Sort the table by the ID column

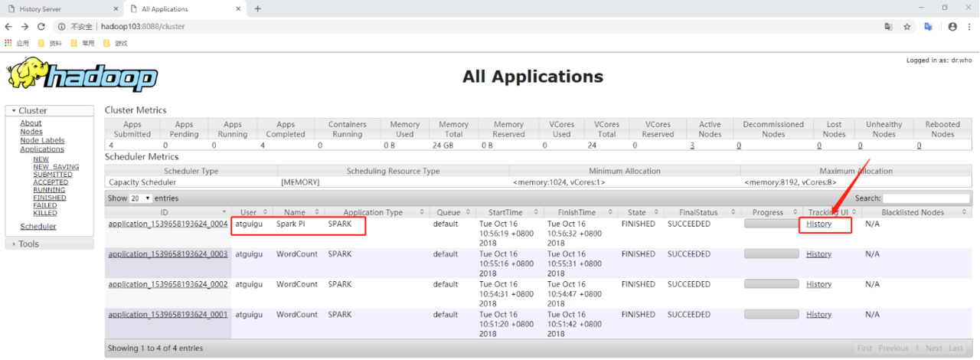165,212
